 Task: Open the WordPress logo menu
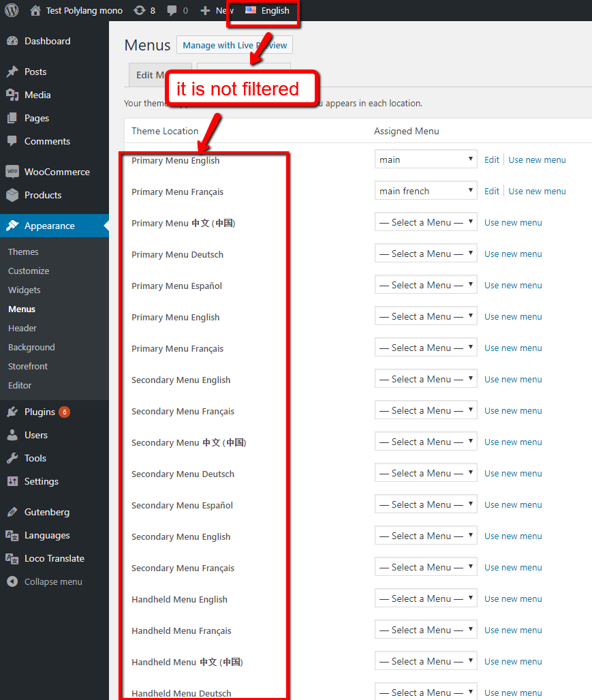tap(10, 10)
